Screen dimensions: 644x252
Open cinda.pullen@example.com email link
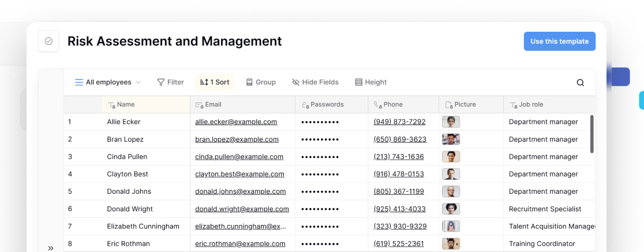click(239, 157)
